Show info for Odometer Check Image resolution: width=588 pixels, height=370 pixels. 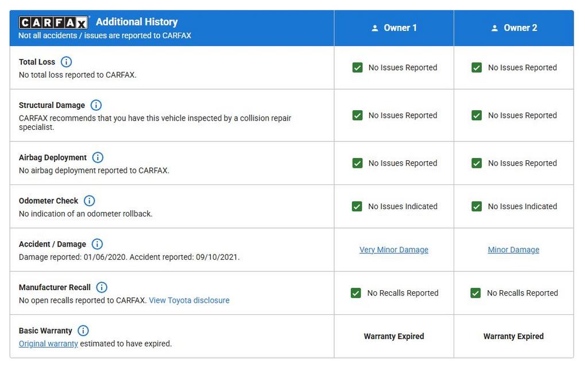click(89, 201)
